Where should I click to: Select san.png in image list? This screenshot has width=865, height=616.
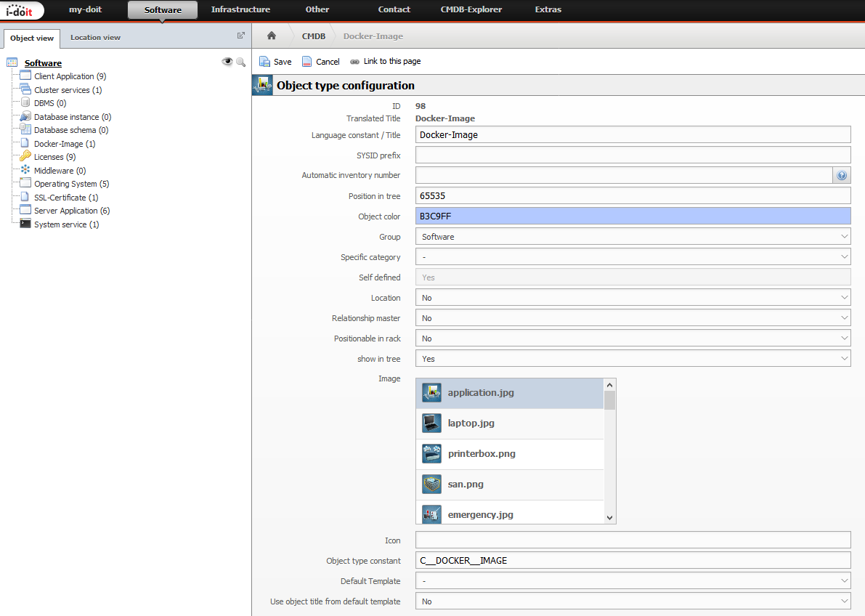(510, 484)
